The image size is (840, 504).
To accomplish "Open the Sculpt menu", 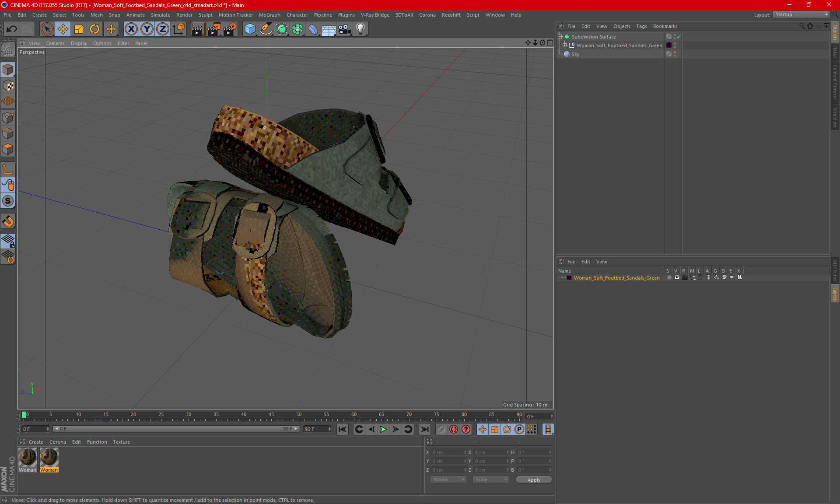I will (x=205, y=15).
